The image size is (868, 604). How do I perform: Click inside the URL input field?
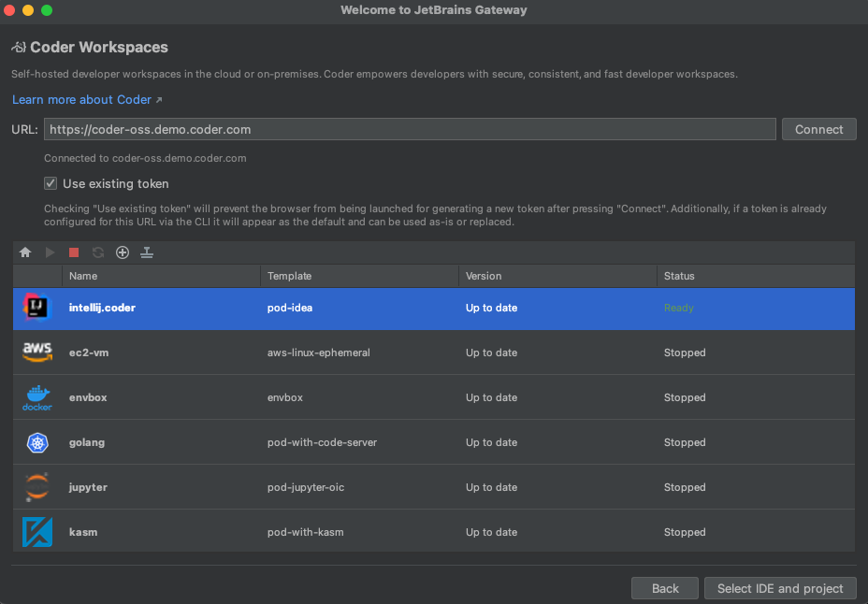point(409,128)
